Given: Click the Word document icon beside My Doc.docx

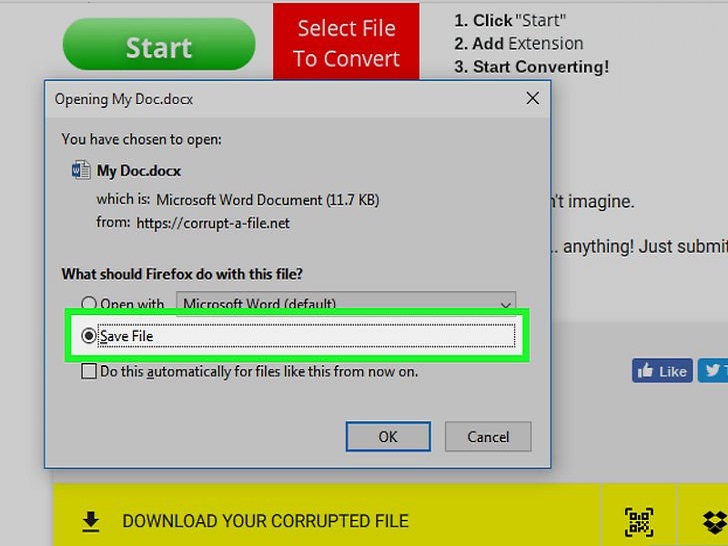Looking at the screenshot, I should pyautogui.click(x=81, y=170).
